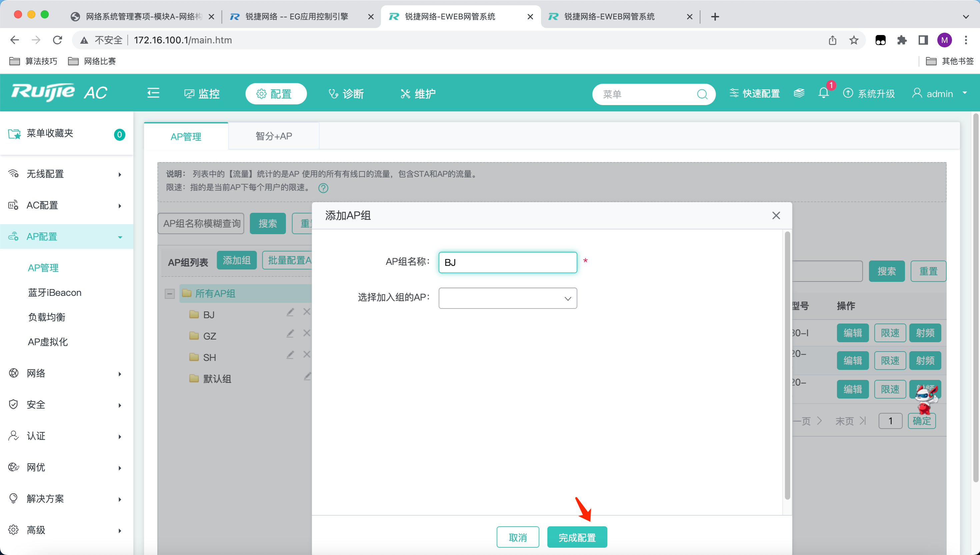Viewport: 980px width, 555px height.
Task: Click the help question mark icon
Action: [x=323, y=188]
